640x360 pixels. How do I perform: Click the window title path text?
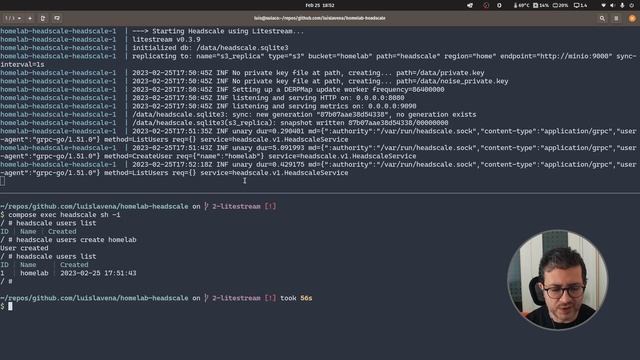tap(320, 18)
